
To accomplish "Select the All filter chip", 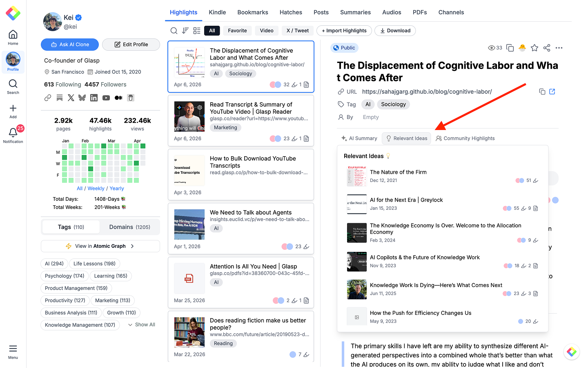I will (212, 31).
